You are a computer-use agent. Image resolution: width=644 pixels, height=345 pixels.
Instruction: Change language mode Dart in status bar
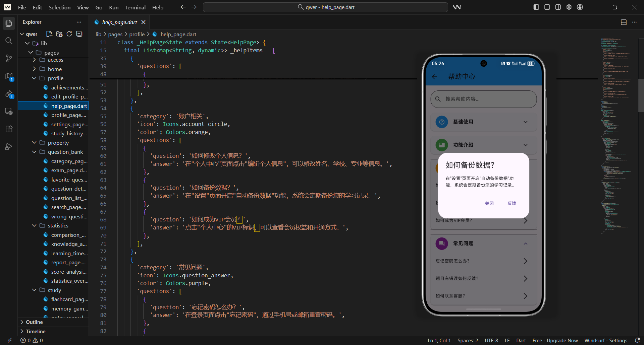pyautogui.click(x=521, y=340)
